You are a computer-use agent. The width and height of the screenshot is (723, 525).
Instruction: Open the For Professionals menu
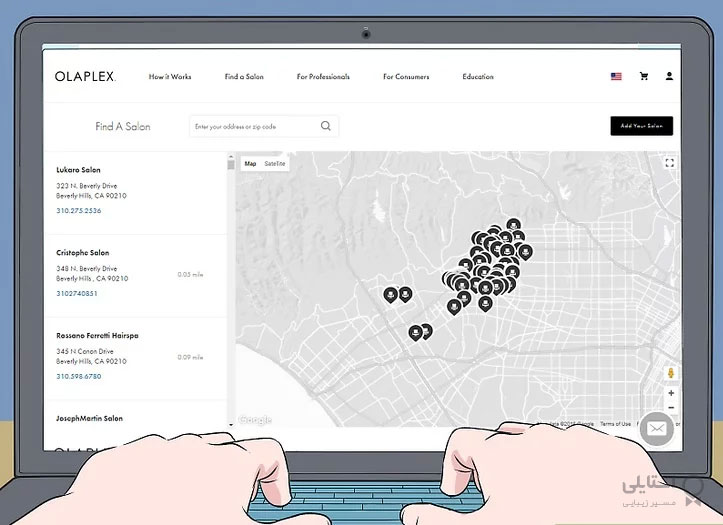(323, 77)
